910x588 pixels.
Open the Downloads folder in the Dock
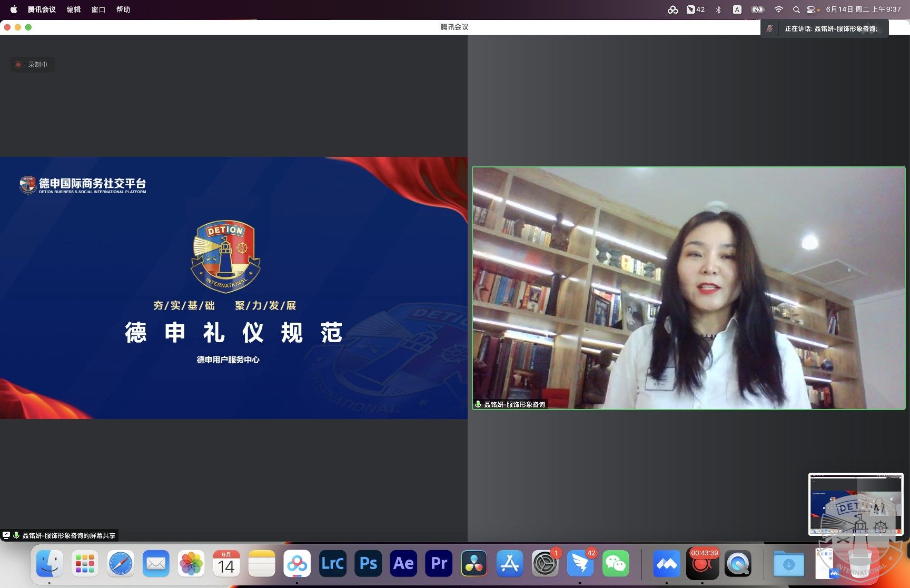(x=788, y=564)
